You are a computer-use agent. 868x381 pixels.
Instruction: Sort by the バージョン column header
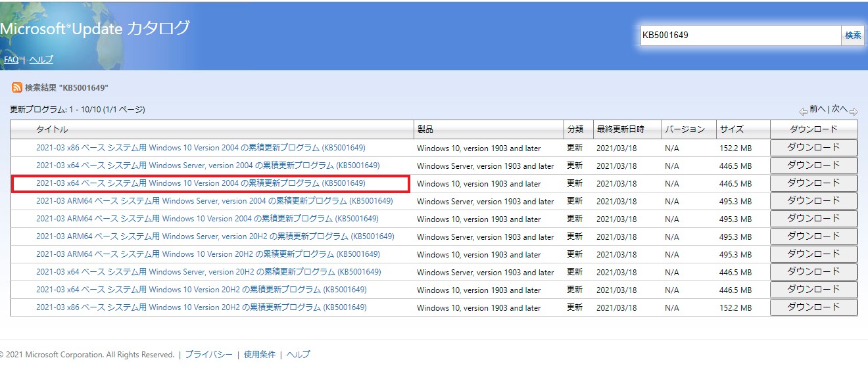(x=685, y=129)
